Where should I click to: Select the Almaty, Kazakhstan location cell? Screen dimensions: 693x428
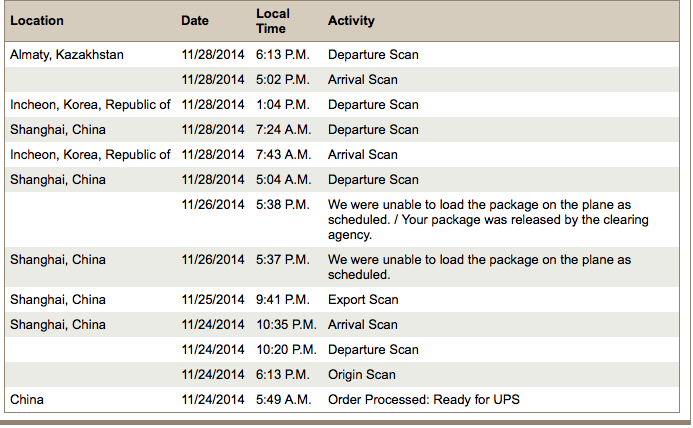(67, 55)
